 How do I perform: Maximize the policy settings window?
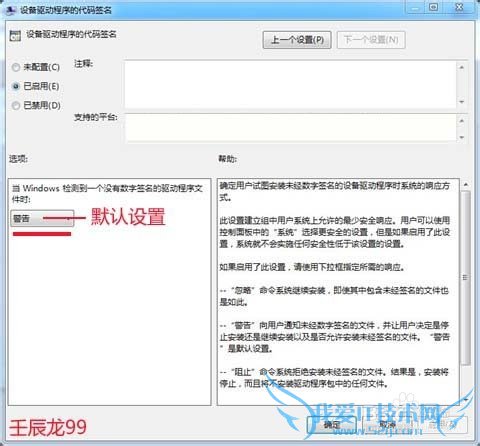coord(433,7)
